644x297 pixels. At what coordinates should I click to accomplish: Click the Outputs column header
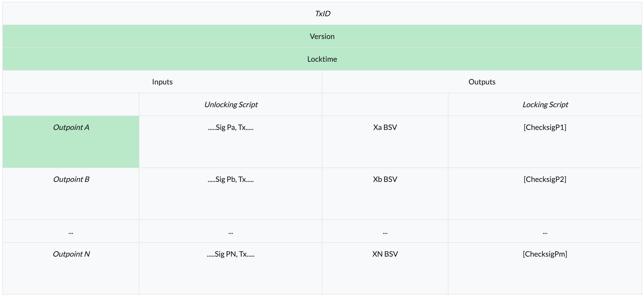coord(482,82)
